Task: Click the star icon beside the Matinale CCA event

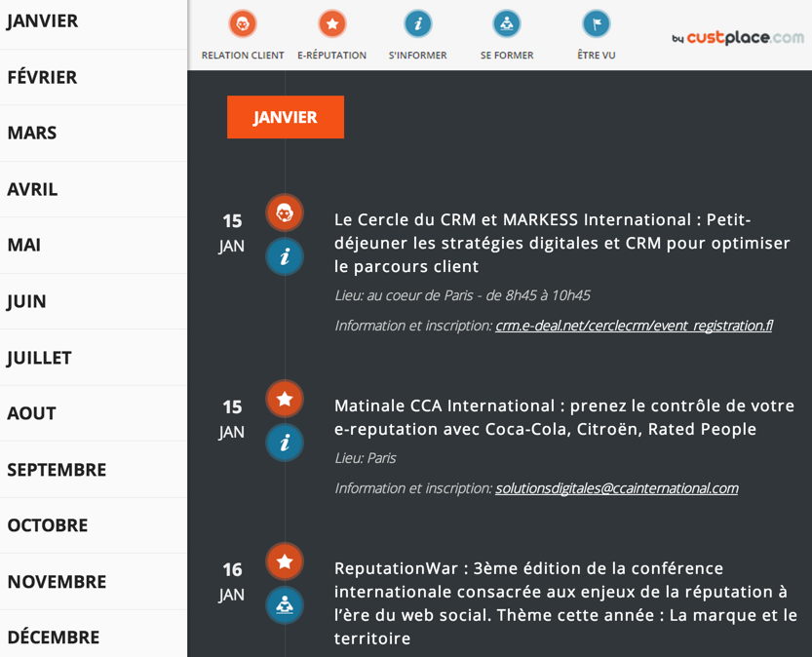Action: click(x=284, y=399)
